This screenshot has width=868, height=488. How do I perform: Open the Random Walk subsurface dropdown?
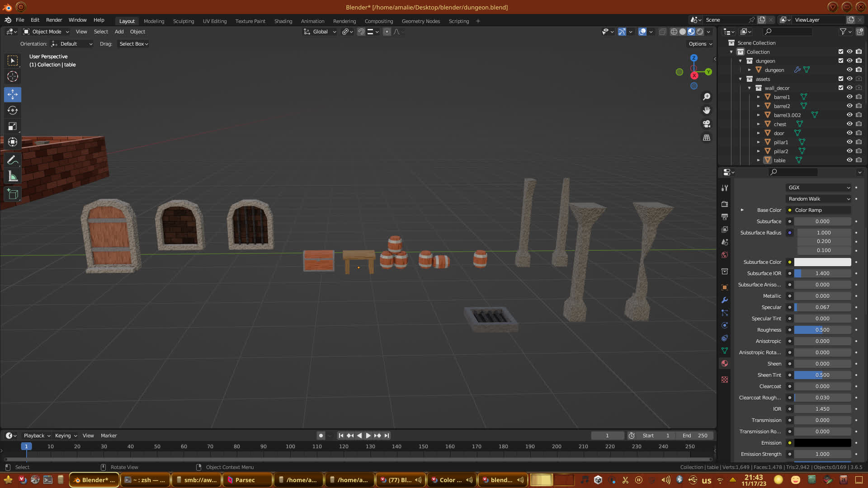819,199
